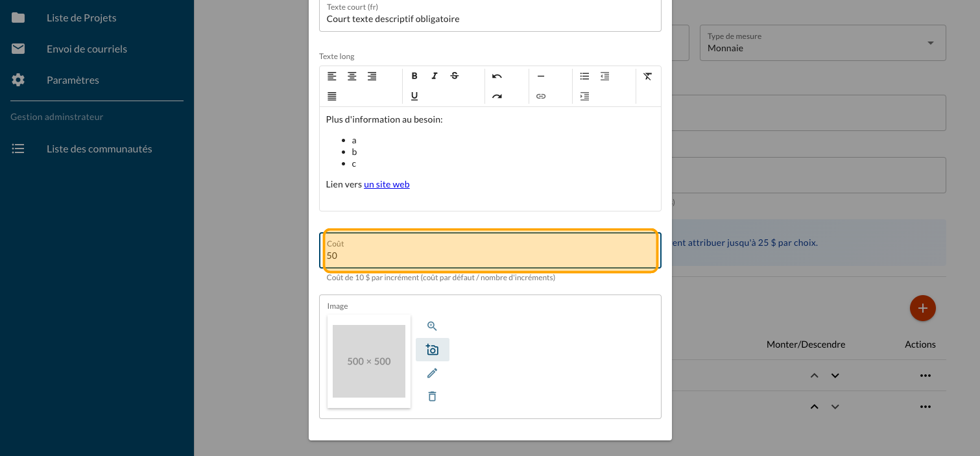This screenshot has width=980, height=456.
Task: Delete the image with the trash icon
Action: tap(432, 396)
